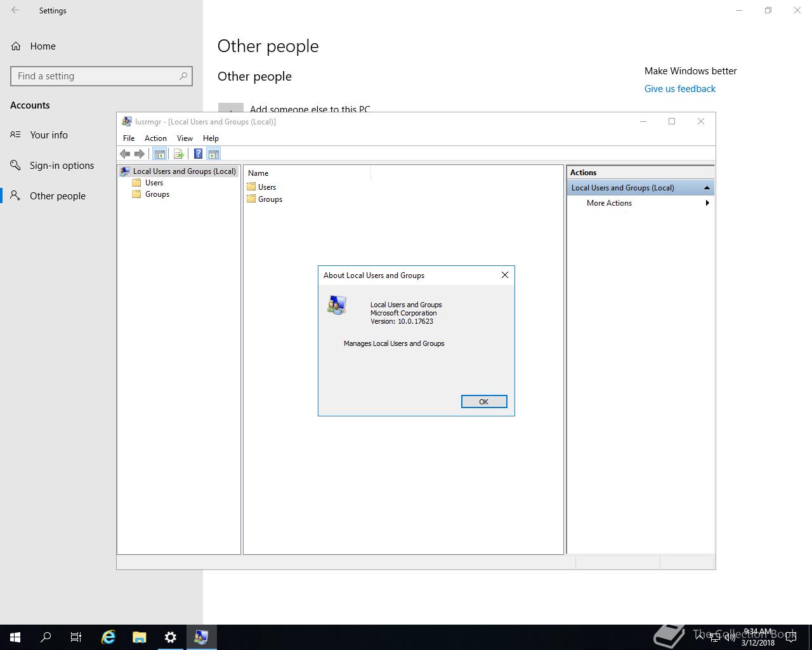Click Add someone else to this PC
This screenshot has height=650, width=812.
(x=310, y=109)
